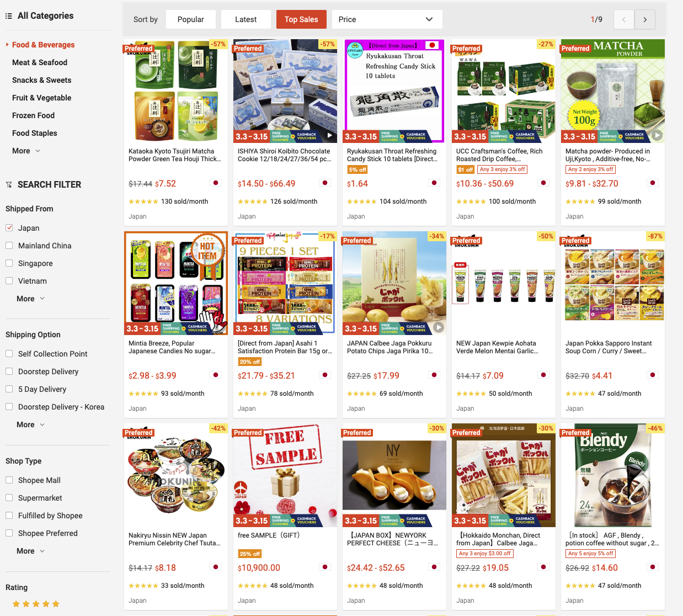683x616 pixels.
Task: Click Japan flag icon on Kataoka Matcha item
Action: coord(216,183)
